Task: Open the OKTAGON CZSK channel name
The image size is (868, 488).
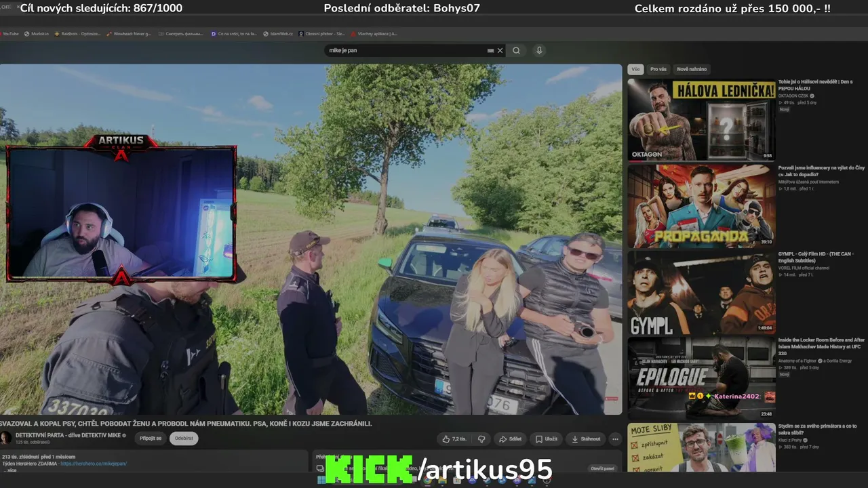Action: click(793, 96)
